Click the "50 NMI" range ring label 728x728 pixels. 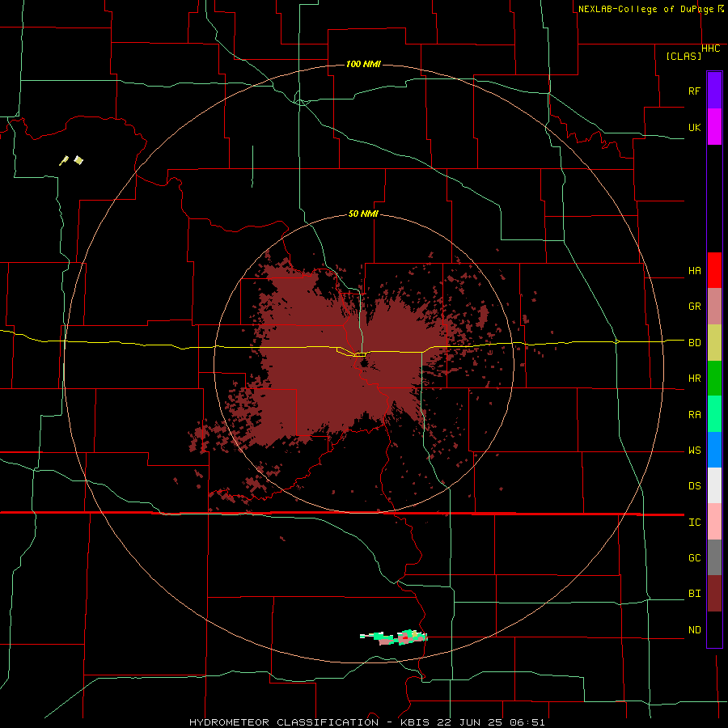[x=363, y=214]
